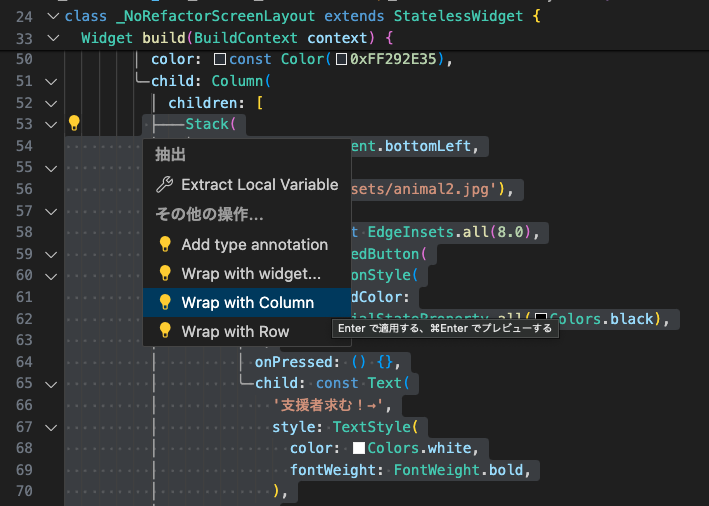Collapse the Text fold at line 65
The width and height of the screenshot is (709, 506).
click(x=52, y=385)
